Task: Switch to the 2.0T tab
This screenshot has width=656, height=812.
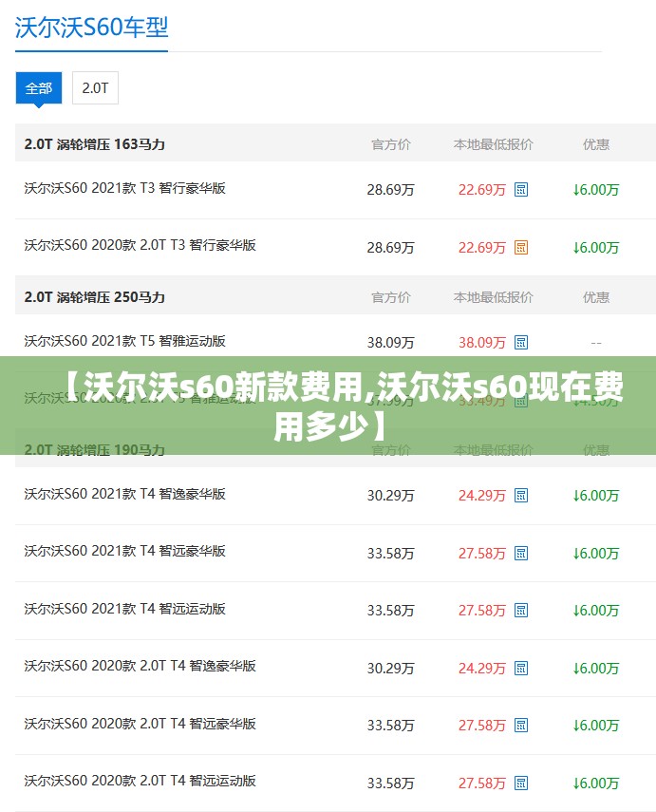Action: 95,88
